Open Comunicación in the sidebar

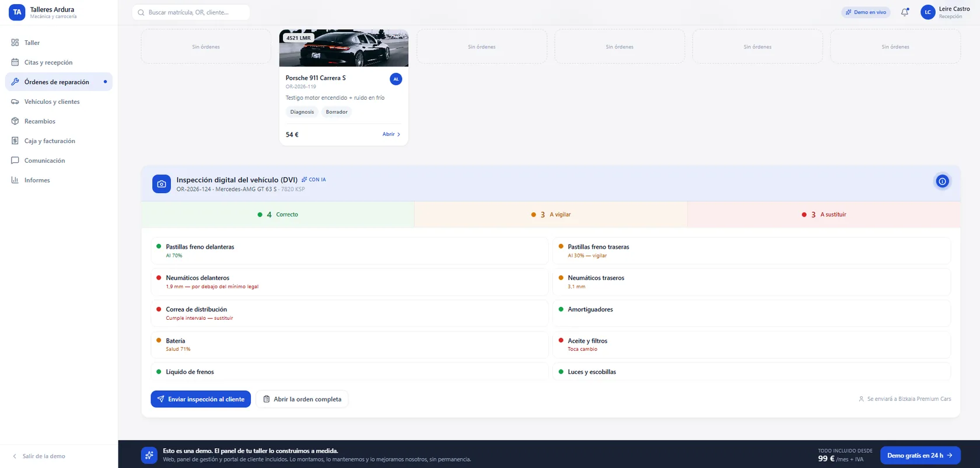click(x=58, y=160)
